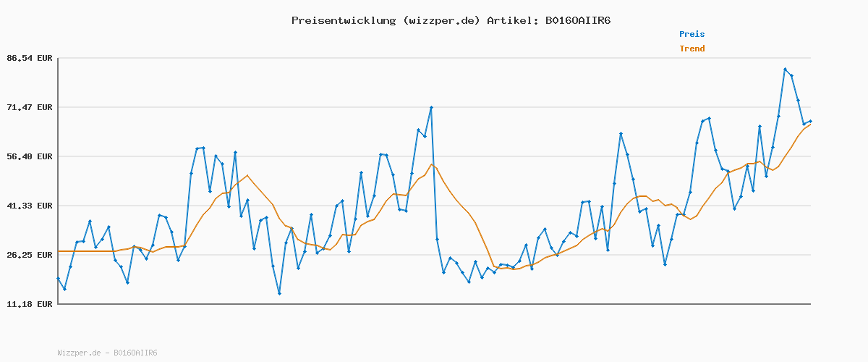Click the orange trend line's mid-chart peak
Viewport: 868px width, 362px height.
431,164
